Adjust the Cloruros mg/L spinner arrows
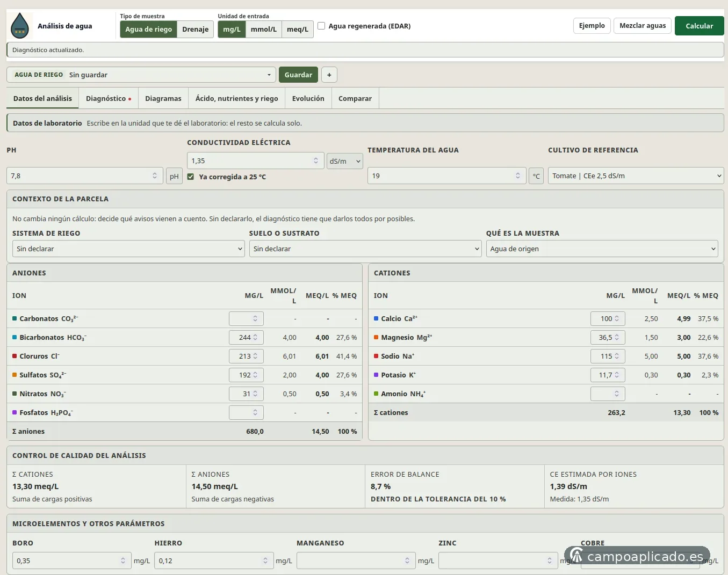 pyautogui.click(x=255, y=356)
